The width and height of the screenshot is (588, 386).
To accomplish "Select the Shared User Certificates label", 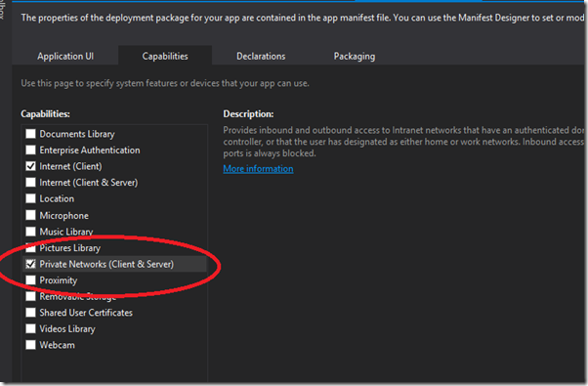I will [86, 313].
